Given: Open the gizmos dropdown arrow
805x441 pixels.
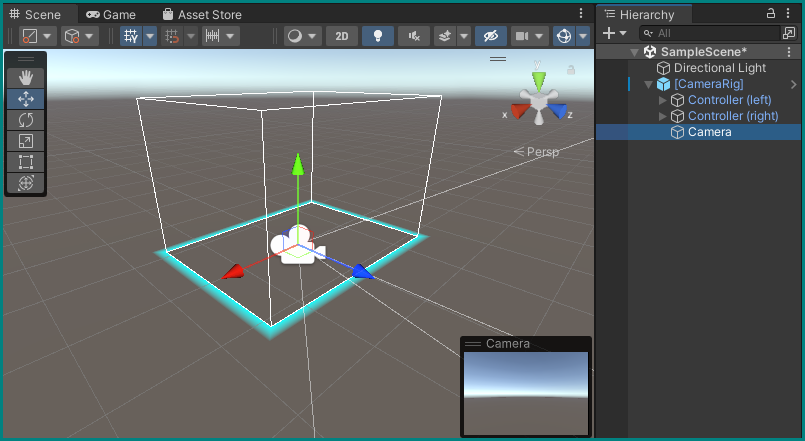Looking at the screenshot, I should (x=583, y=36).
